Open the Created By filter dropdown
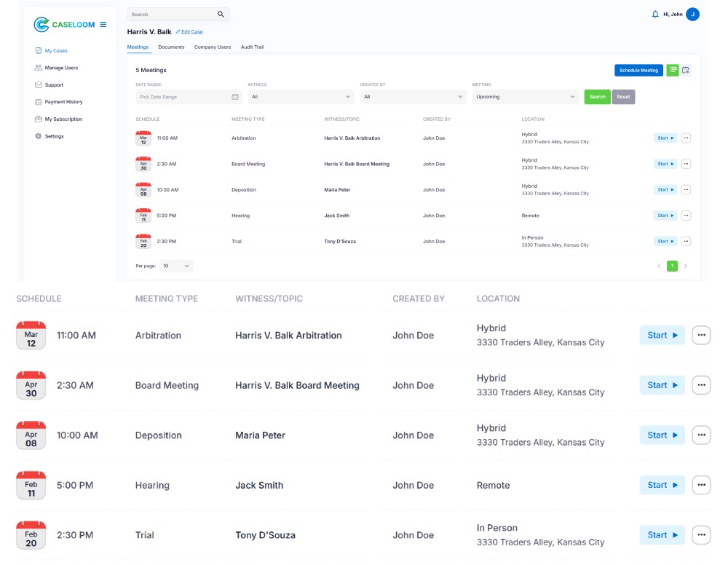728x565 pixels. coord(413,97)
